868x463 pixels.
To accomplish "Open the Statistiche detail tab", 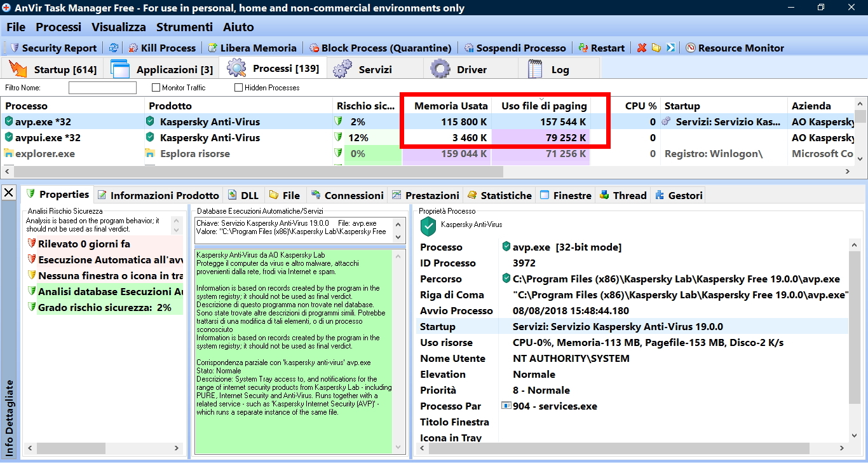I will pos(499,195).
